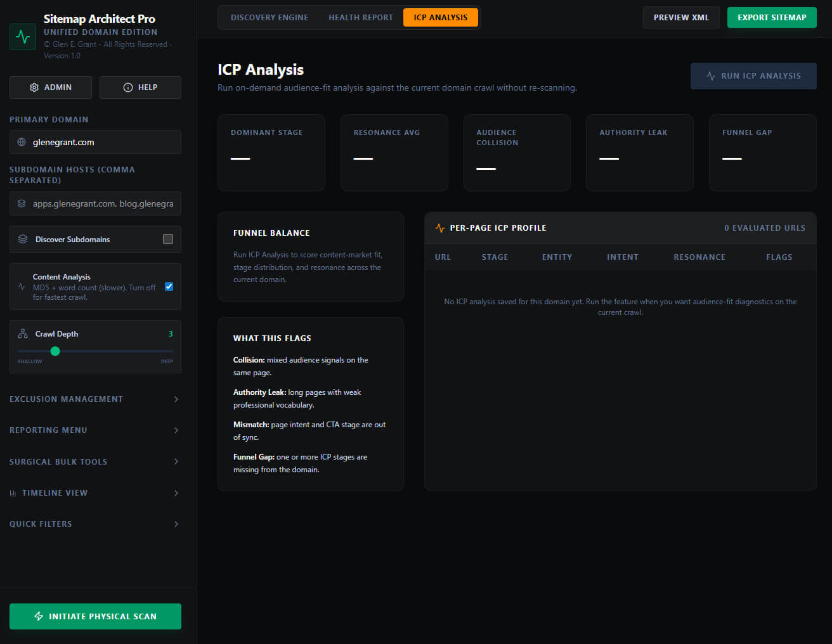Click the Intent column header
Image resolution: width=832 pixels, height=644 pixels.
[x=623, y=257]
